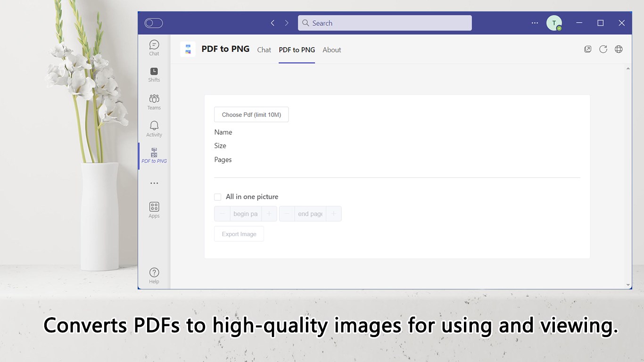This screenshot has height=362, width=644.
Task: Open the profile avatar menu
Action: (554, 23)
